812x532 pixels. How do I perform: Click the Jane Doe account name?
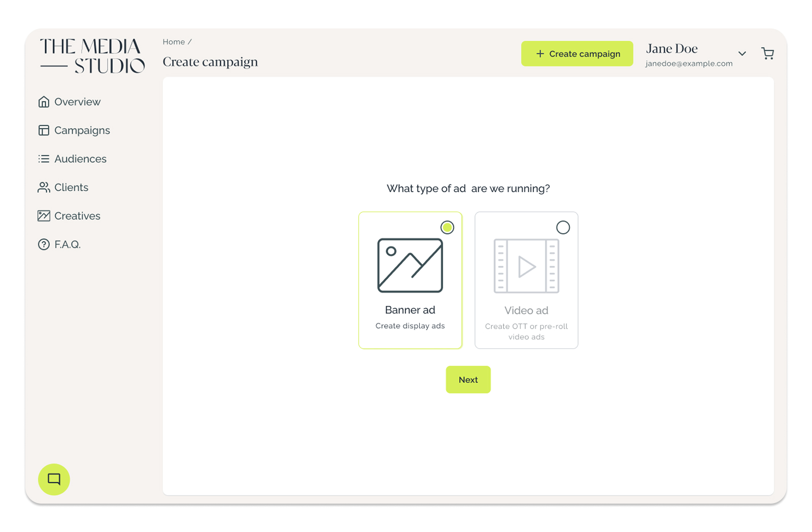[x=671, y=49]
